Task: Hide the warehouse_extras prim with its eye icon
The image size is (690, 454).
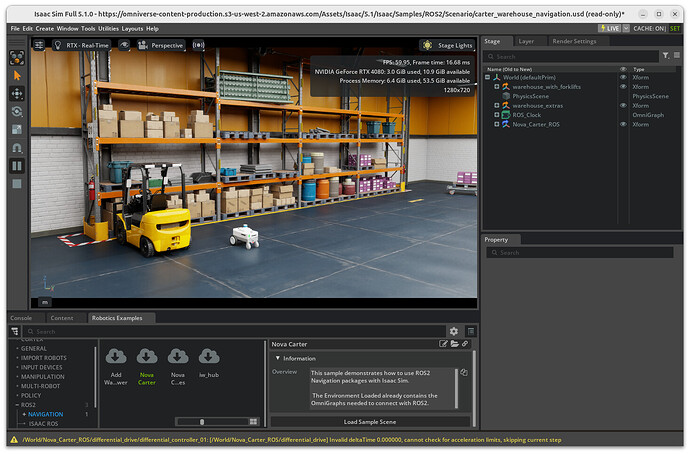Action: (x=623, y=106)
